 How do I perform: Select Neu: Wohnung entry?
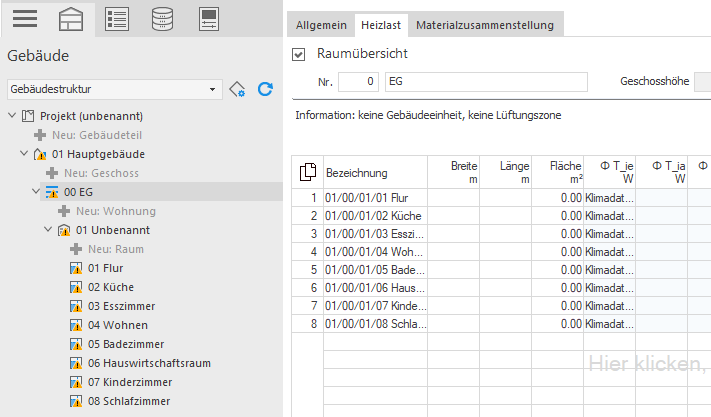coord(116,211)
